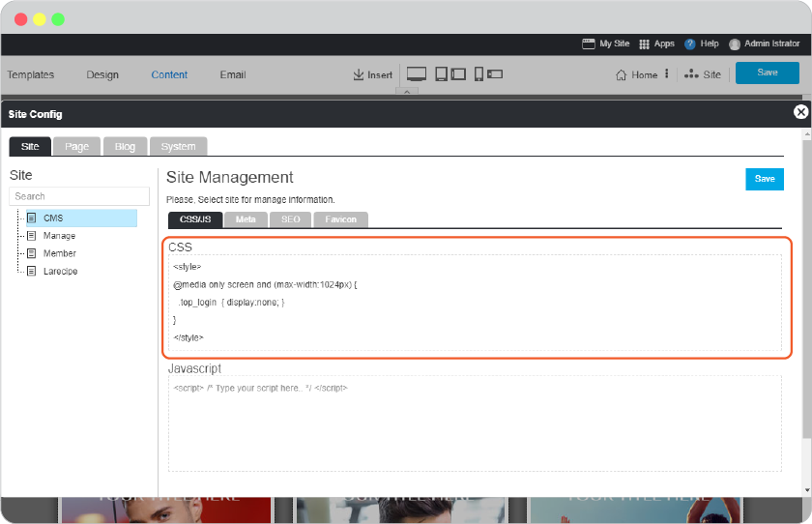812x524 pixels.
Task: Click the Site Management heading text
Action: click(230, 177)
